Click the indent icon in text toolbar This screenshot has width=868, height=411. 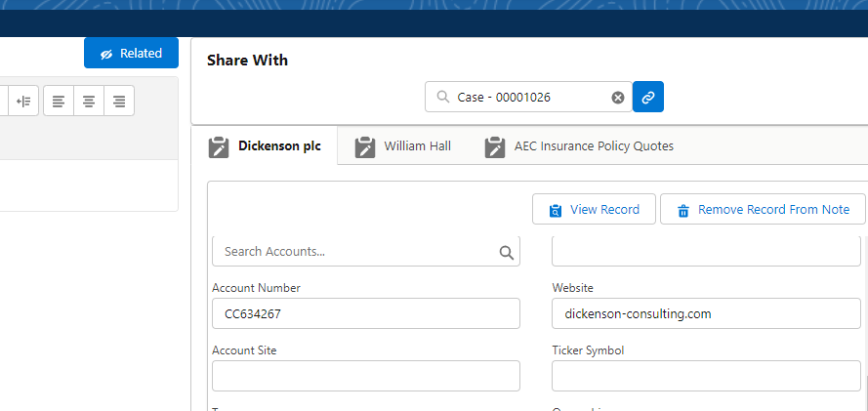coord(23,101)
